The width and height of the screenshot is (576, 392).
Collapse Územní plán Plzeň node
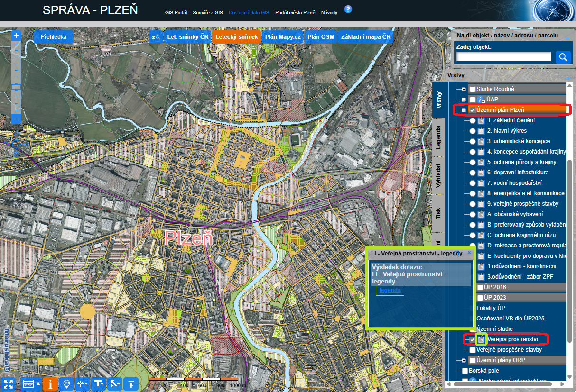tap(464, 110)
